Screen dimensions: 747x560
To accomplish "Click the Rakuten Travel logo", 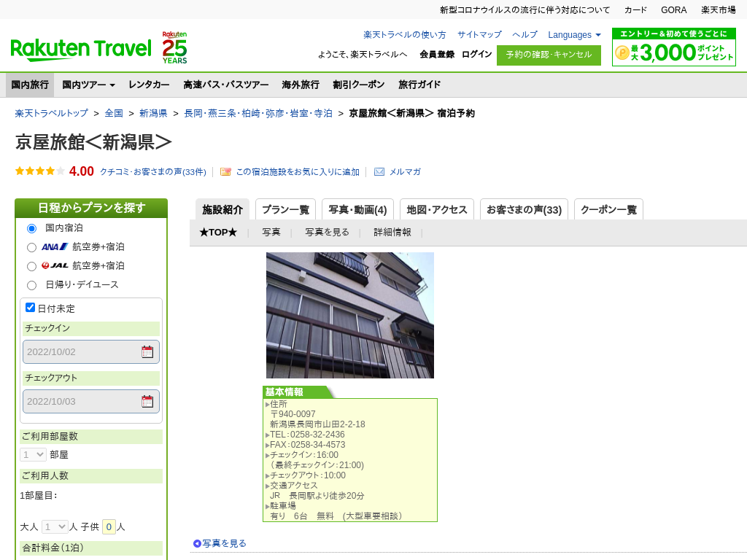I will pyautogui.click(x=81, y=49).
